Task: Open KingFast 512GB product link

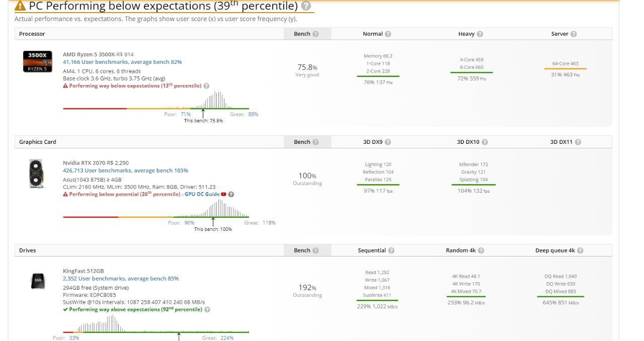Action: pos(83,271)
